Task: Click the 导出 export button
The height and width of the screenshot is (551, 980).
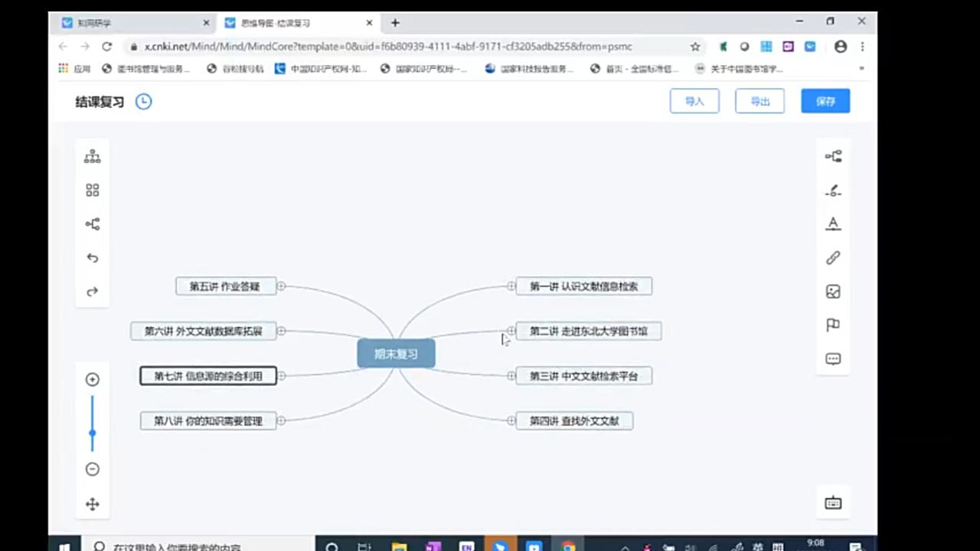Action: coord(759,100)
